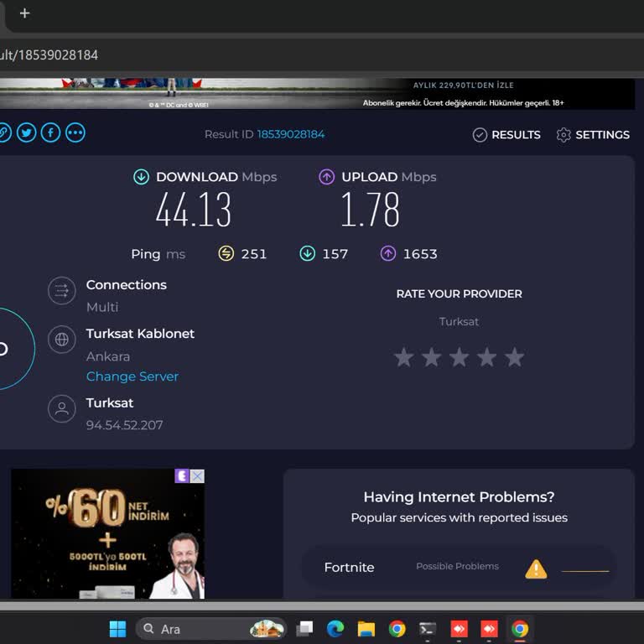Select the Multi connections label
Image resolution: width=644 pixels, height=644 pixels.
[x=102, y=307]
